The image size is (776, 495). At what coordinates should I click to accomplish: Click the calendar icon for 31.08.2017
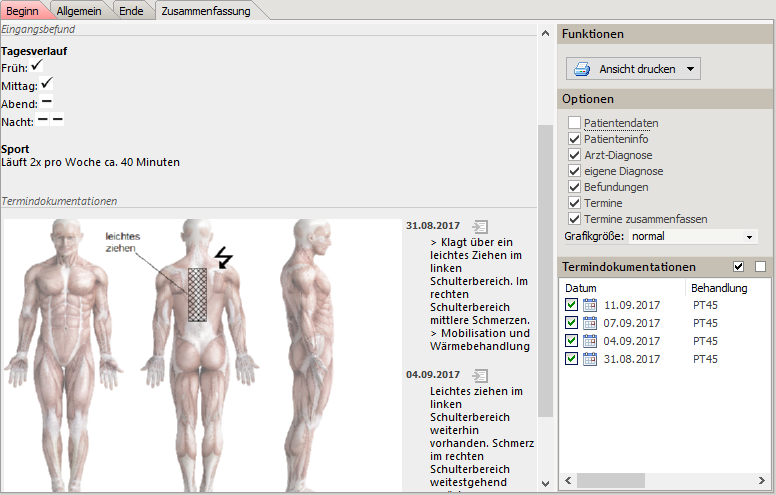click(x=590, y=359)
